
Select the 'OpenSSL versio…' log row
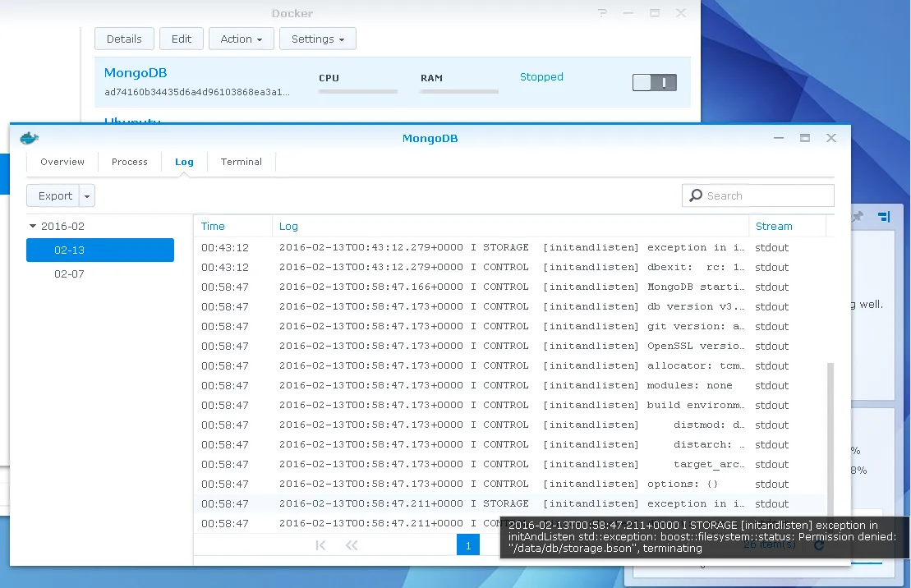click(509, 347)
